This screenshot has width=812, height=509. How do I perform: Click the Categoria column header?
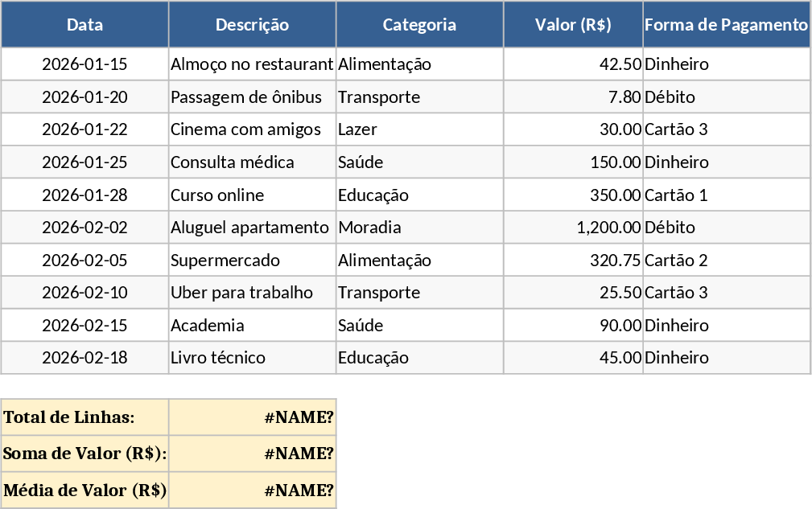pyautogui.click(x=419, y=25)
